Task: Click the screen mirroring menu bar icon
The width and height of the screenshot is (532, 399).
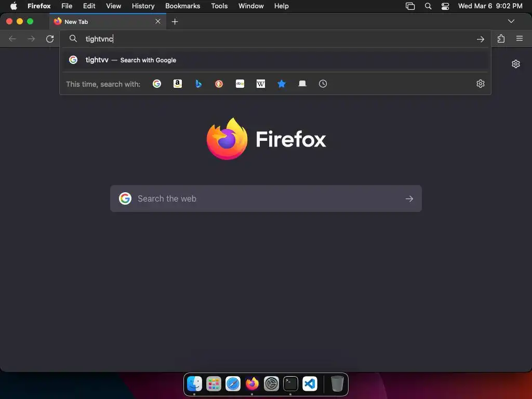Action: (410, 6)
